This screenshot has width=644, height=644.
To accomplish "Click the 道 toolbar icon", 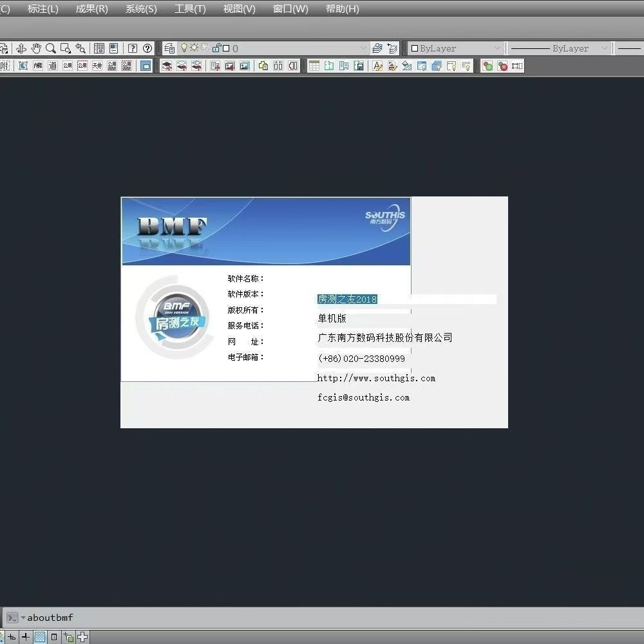I will point(53,66).
